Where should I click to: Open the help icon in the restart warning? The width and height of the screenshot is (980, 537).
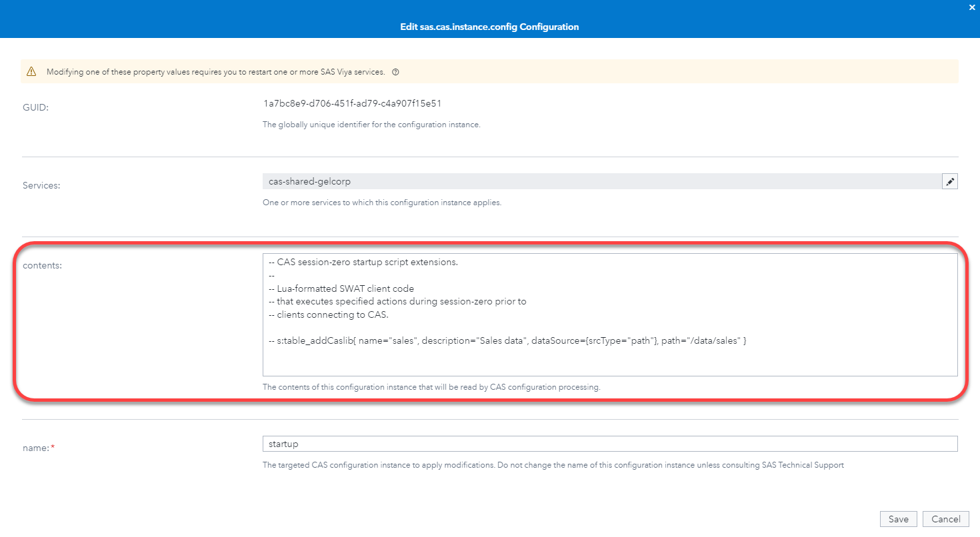[395, 72]
